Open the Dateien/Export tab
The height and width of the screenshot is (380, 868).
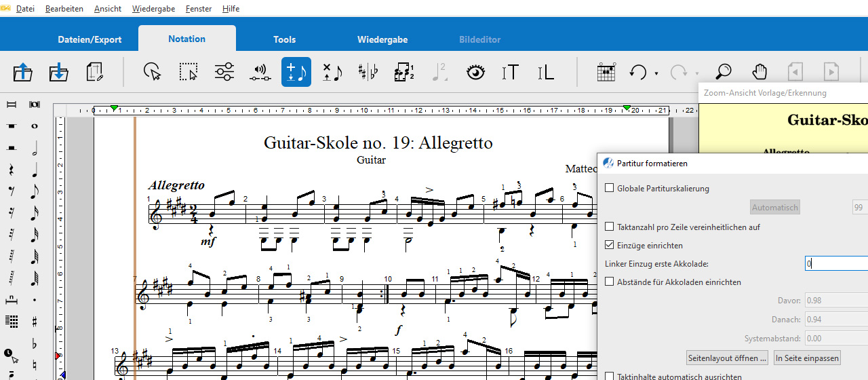tap(90, 39)
